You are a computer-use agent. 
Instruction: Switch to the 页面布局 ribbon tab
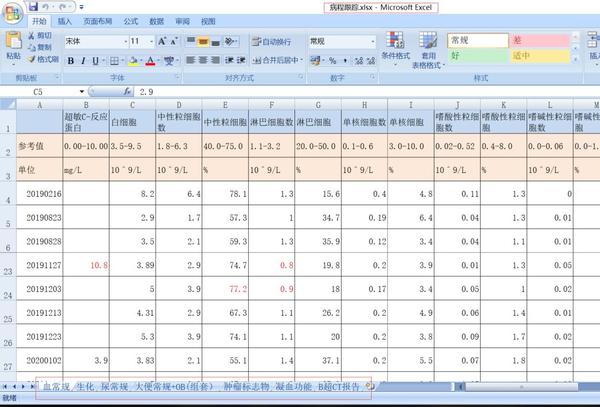pyautogui.click(x=98, y=21)
